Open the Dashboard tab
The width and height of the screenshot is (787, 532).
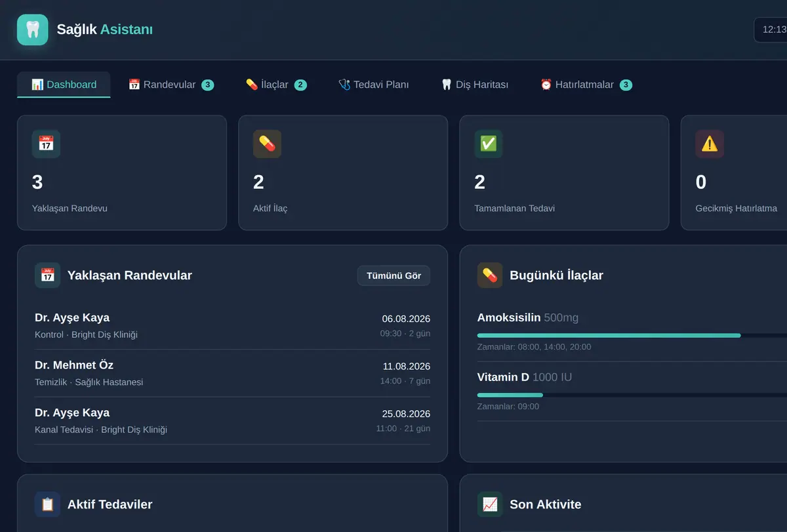click(64, 85)
